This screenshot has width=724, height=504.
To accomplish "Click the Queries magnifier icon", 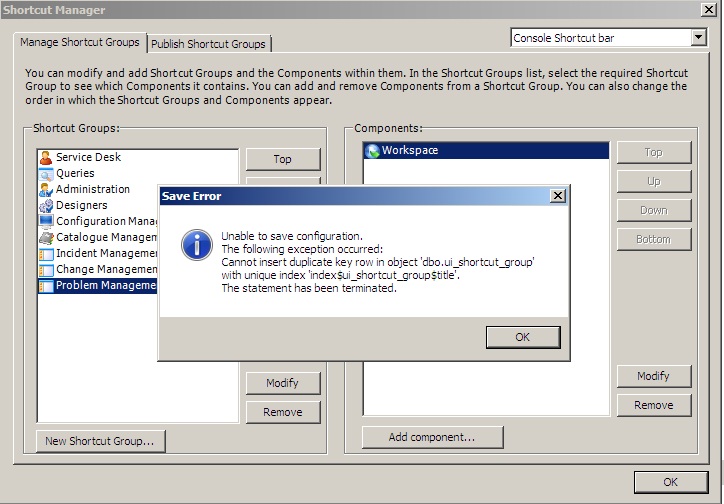I will click(46, 173).
